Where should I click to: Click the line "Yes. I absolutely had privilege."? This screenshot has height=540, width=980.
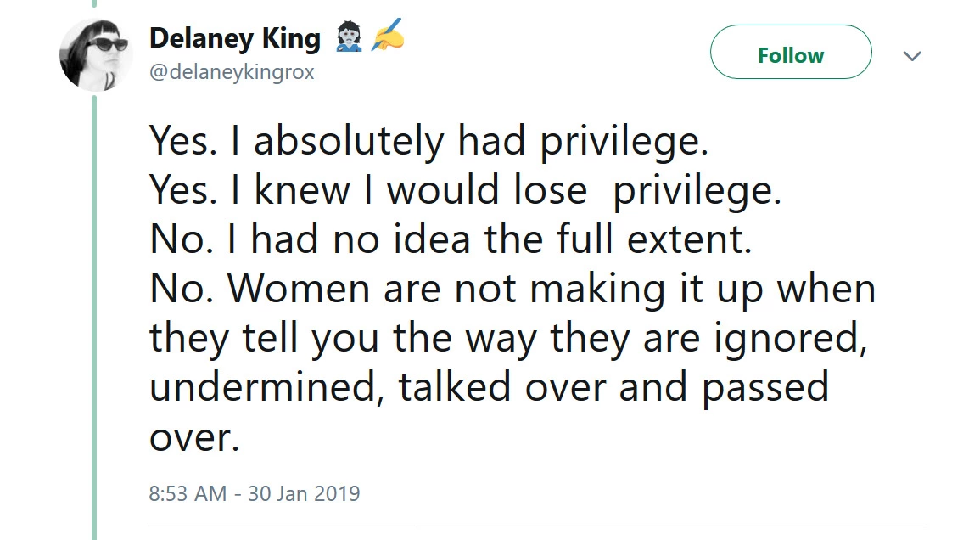point(428,141)
